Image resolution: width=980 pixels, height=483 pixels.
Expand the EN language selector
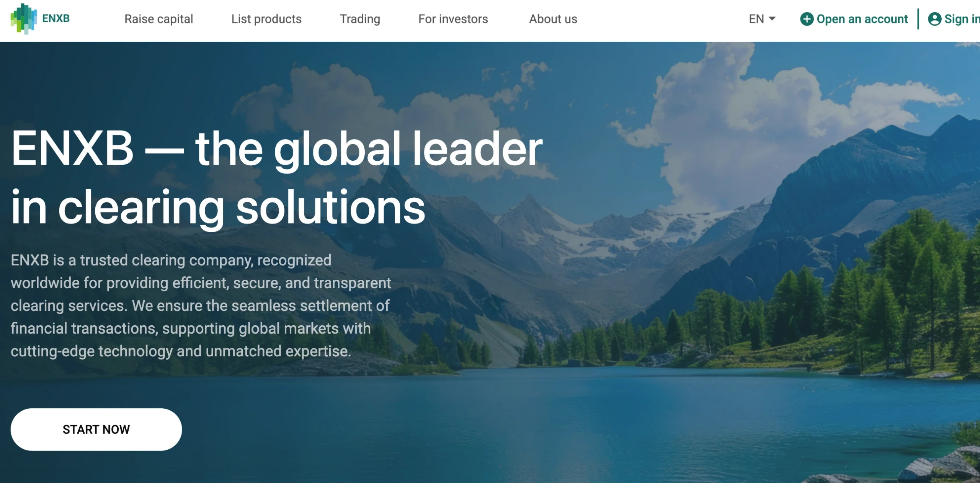pyautogui.click(x=762, y=19)
